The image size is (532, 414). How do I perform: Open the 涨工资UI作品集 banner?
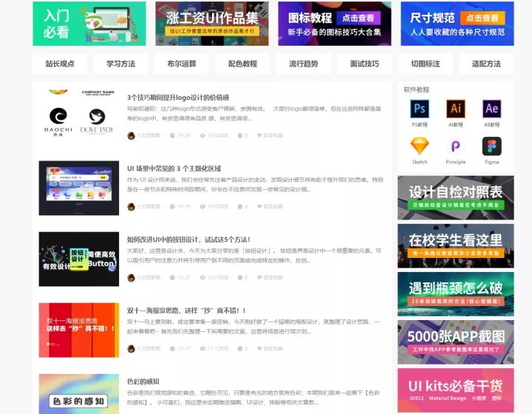[x=212, y=24]
